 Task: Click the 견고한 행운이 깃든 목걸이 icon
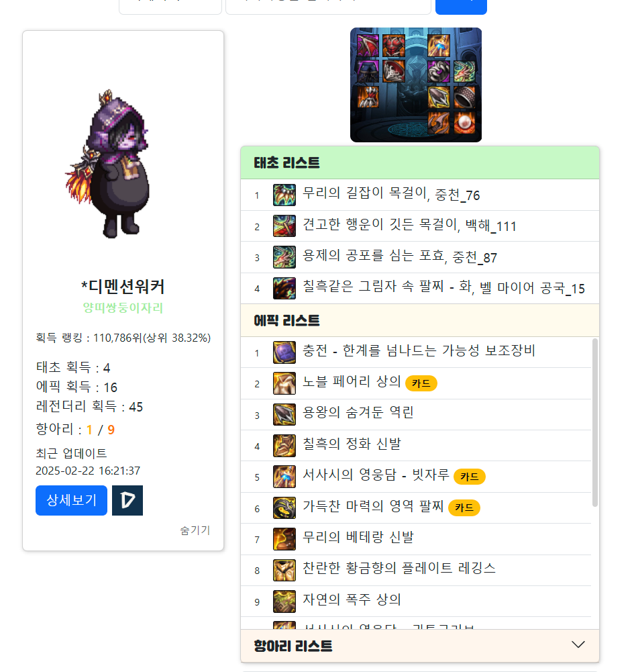click(284, 226)
